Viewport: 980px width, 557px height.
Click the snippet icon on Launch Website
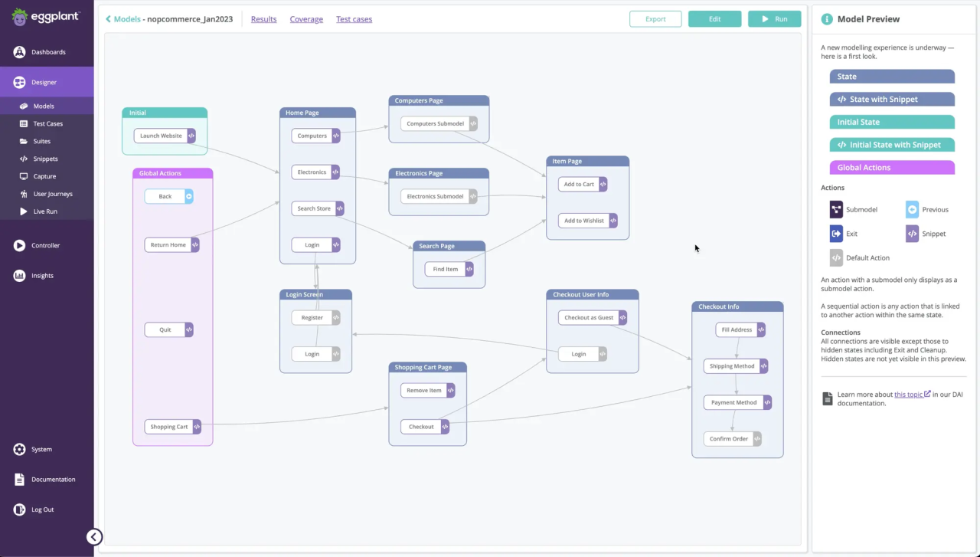coord(191,136)
